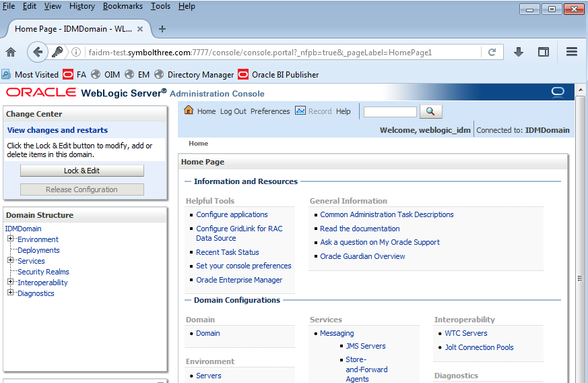The width and height of the screenshot is (588, 383).
Task: Open the Firefox hamburger menu
Action: point(571,52)
